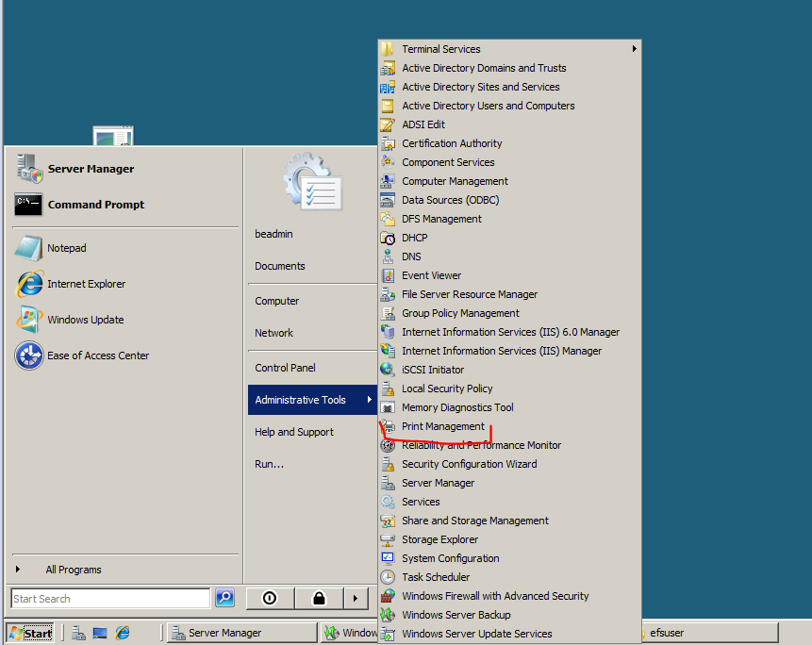Click Windows Firewall with Advanced Security icon
812x645 pixels.
pyautogui.click(x=388, y=596)
